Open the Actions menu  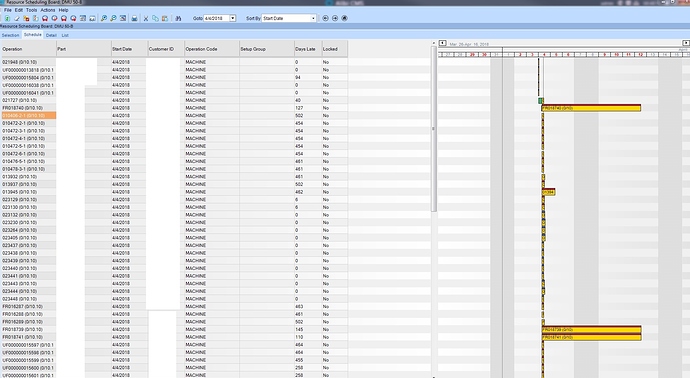(x=48, y=10)
